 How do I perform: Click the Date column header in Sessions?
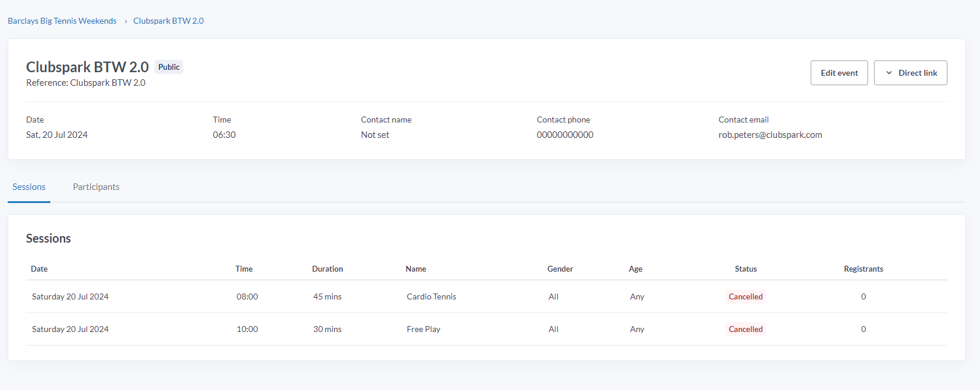pyautogui.click(x=39, y=269)
